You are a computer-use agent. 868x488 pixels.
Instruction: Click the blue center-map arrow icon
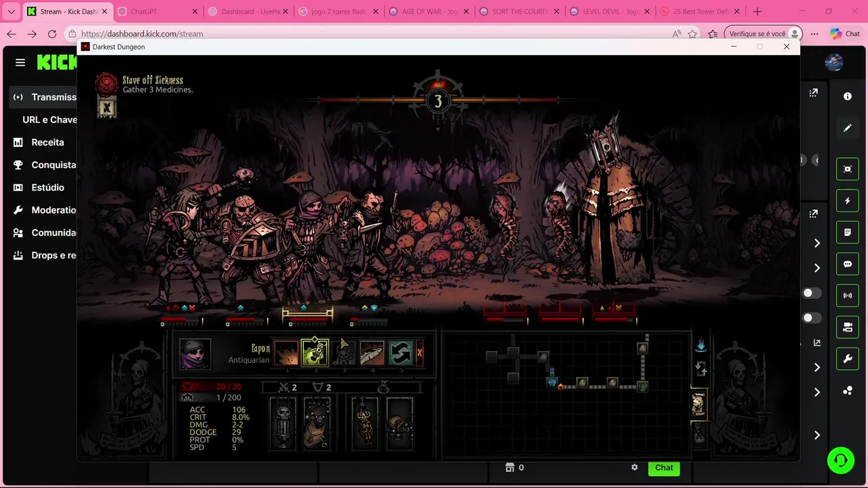tap(701, 346)
